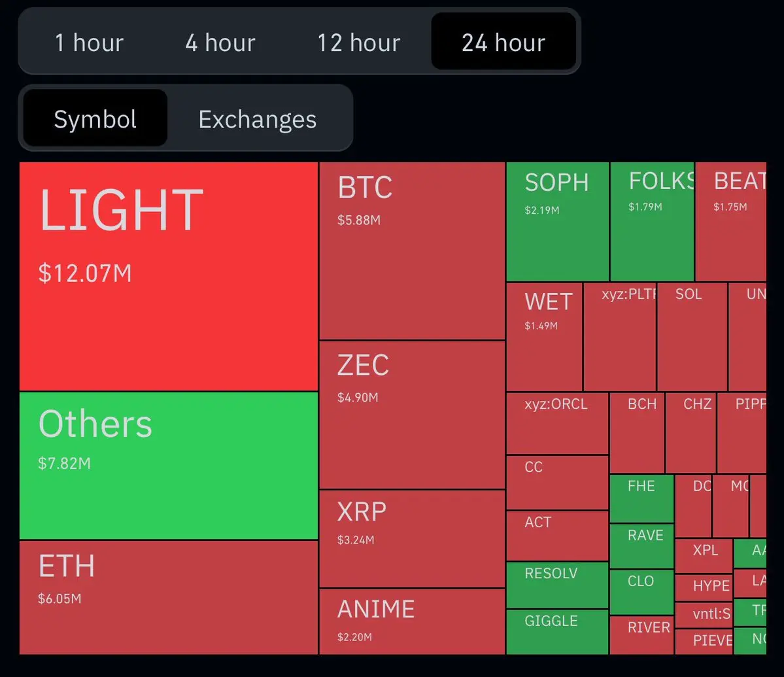Select the 4 hour timeframe

click(220, 42)
